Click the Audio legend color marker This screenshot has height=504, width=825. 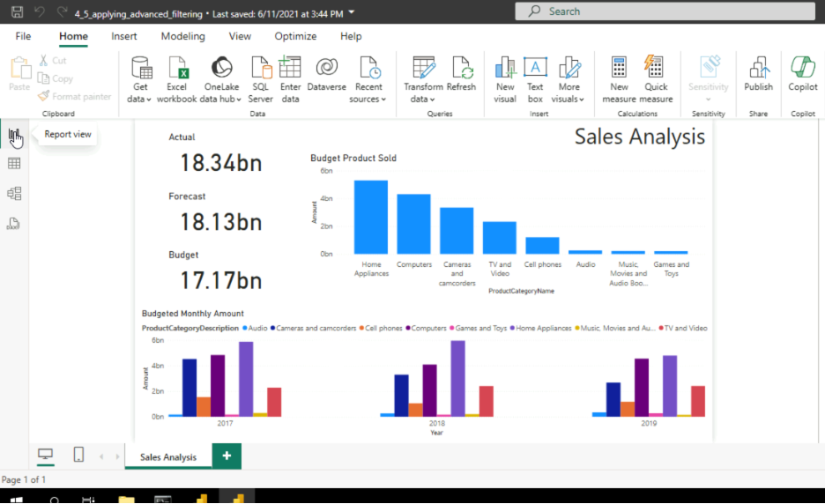245,329
